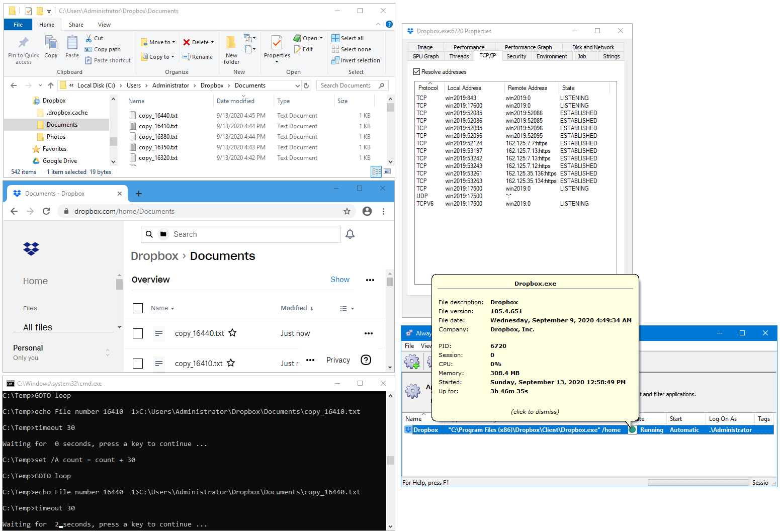Open Dropbox notifications bell
This screenshot has height=532, width=780.
[x=350, y=234]
